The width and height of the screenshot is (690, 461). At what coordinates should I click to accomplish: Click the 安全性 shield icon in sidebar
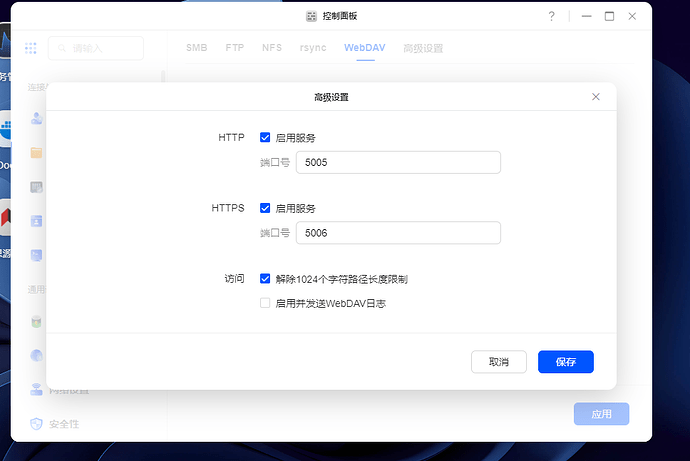point(37,423)
